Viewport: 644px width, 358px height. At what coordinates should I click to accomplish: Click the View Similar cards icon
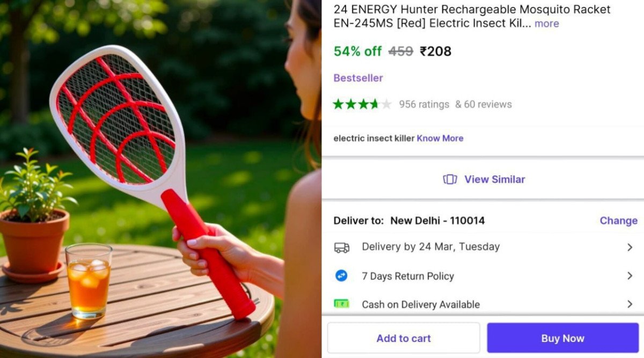point(450,179)
